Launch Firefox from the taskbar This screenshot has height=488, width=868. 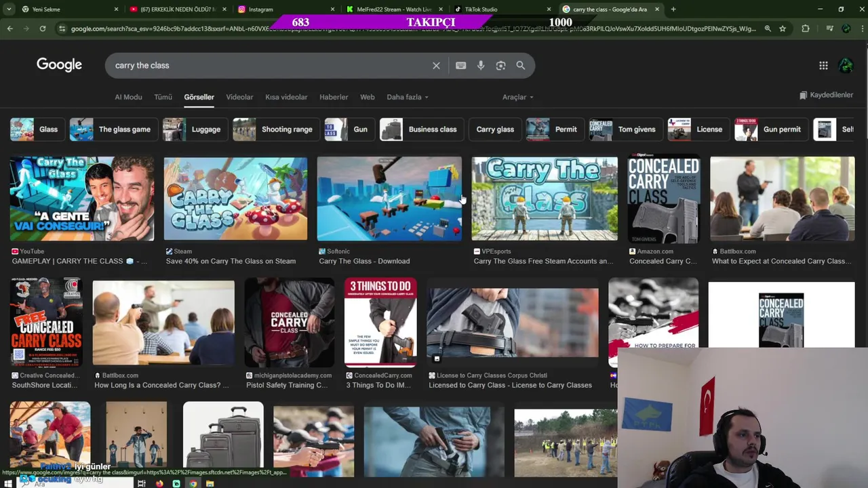pyautogui.click(x=159, y=483)
